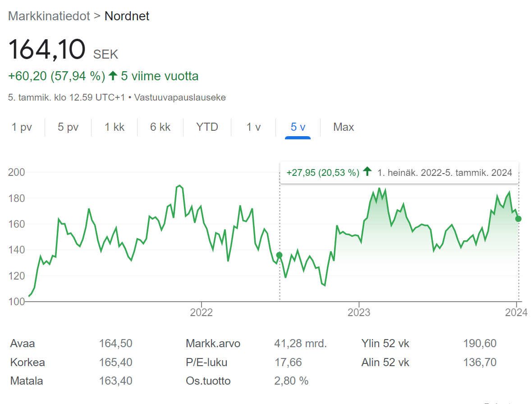Click the P/E-luku label
The image size is (532, 404).
click(206, 362)
